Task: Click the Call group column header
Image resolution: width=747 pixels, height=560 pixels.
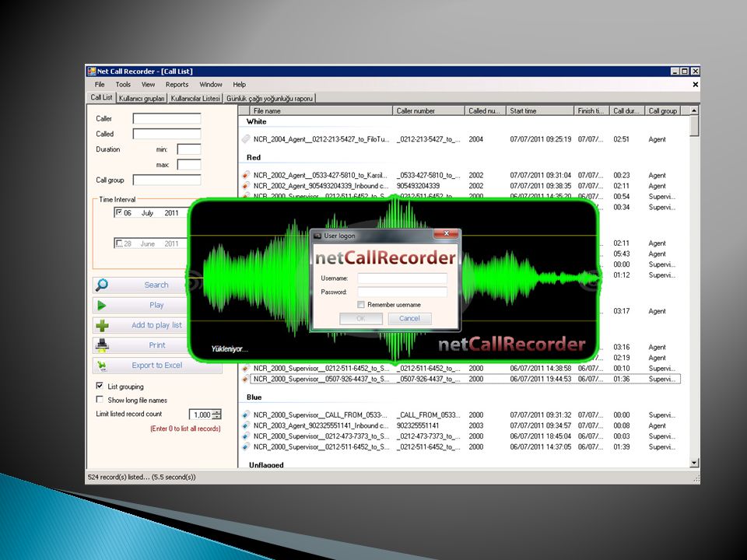Action: click(663, 110)
